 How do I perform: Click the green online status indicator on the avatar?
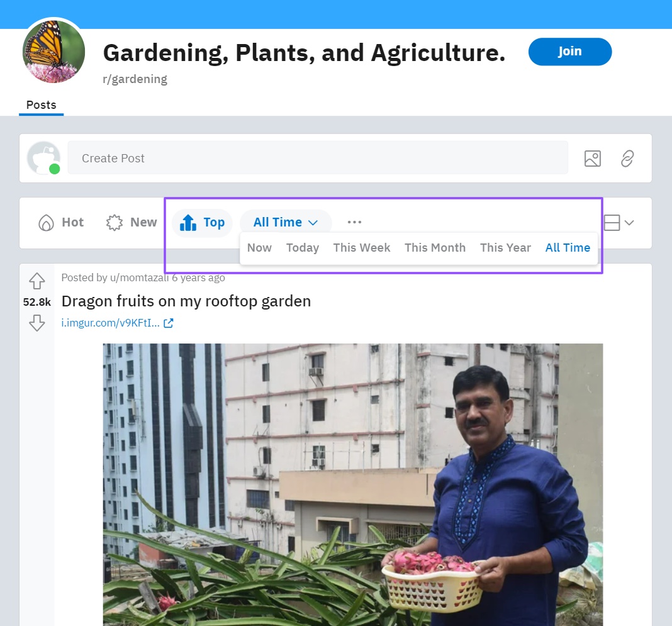pyautogui.click(x=54, y=169)
